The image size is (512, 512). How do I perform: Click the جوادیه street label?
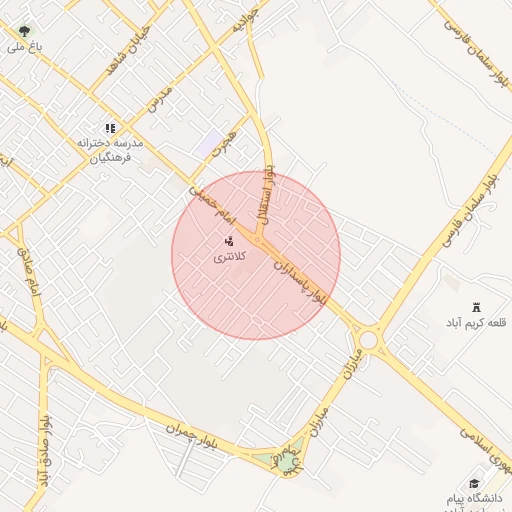click(245, 20)
